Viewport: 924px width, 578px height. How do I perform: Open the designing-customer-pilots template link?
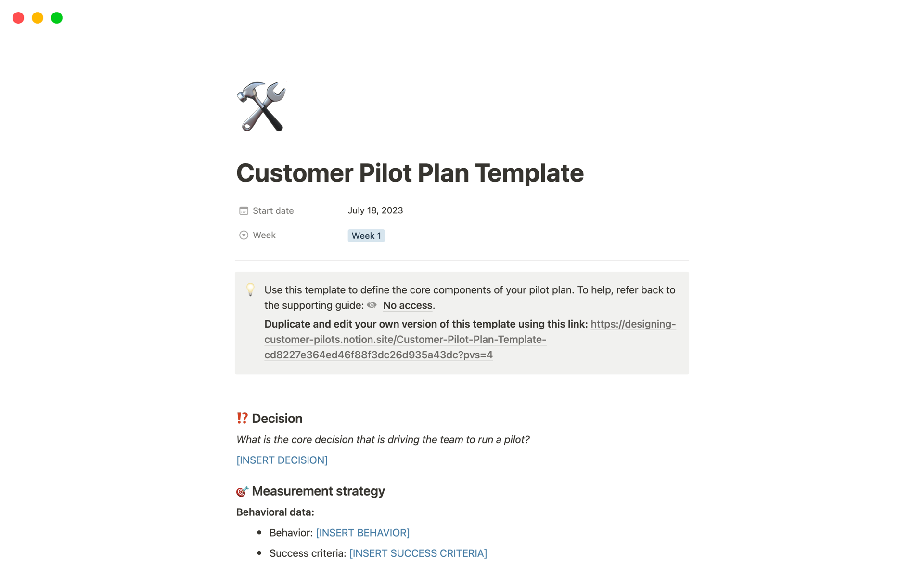click(405, 340)
